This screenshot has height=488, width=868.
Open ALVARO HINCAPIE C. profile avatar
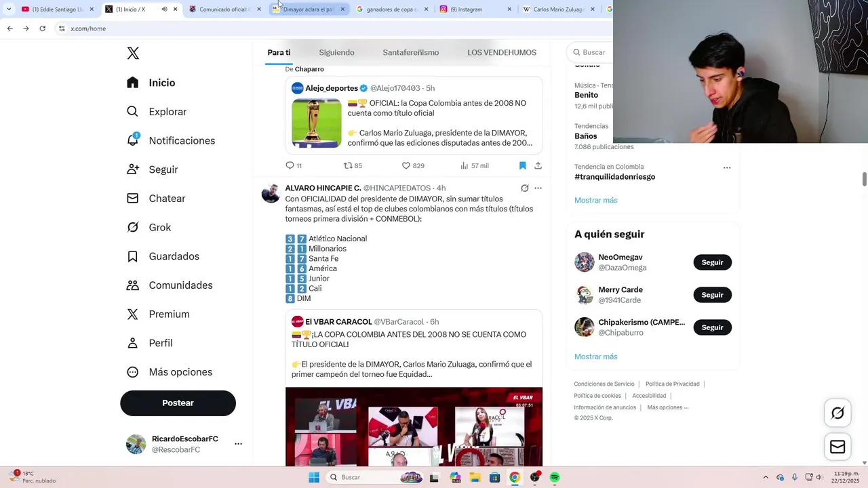tap(271, 193)
